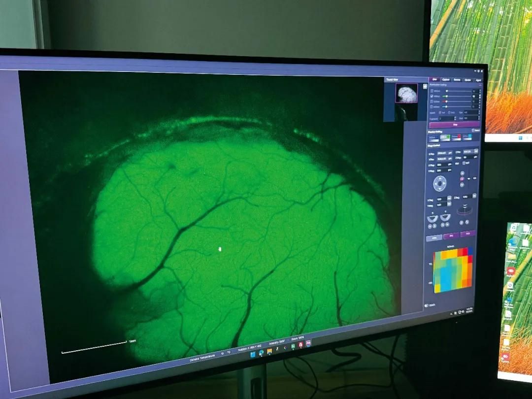Click the Z-axis up arrow button

pos(462,173)
